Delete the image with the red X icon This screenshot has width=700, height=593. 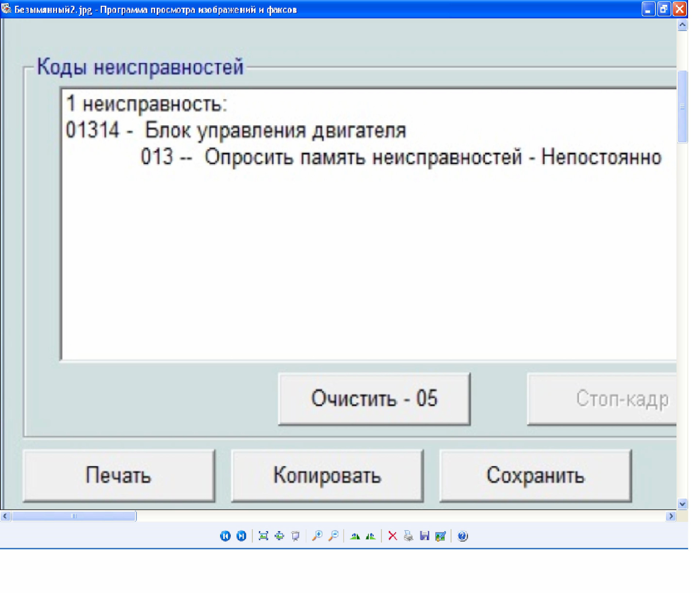[393, 536]
